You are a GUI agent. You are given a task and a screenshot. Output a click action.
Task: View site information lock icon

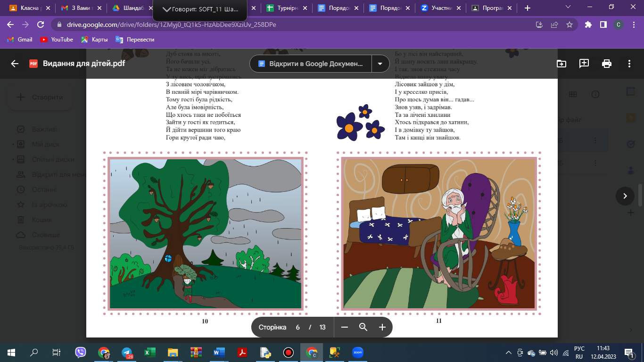tap(59, 25)
